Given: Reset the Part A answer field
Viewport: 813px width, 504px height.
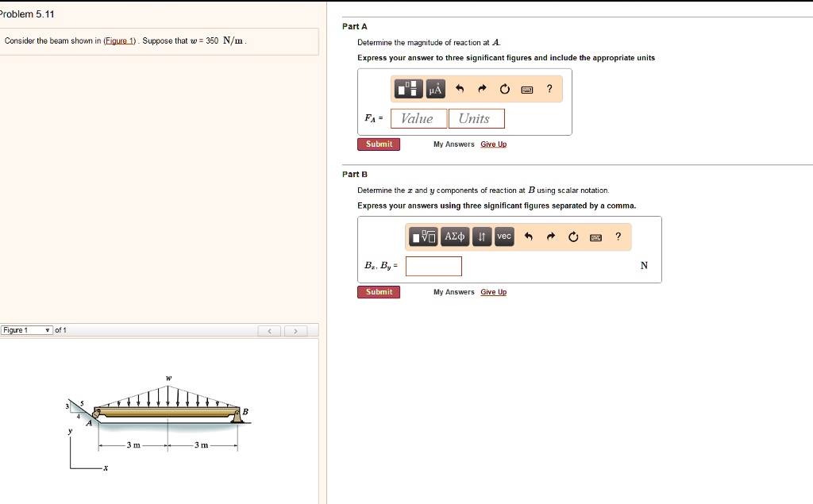Looking at the screenshot, I should [503, 89].
